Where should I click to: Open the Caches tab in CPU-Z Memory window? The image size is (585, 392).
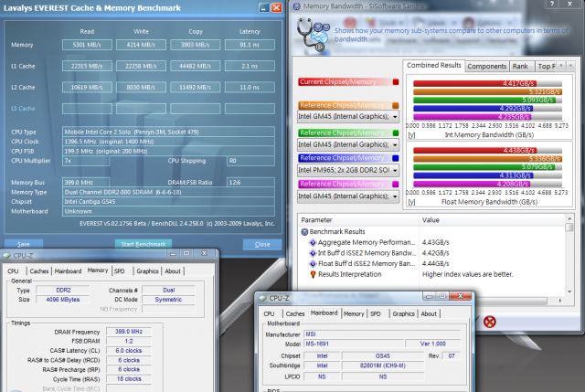[x=38, y=271]
